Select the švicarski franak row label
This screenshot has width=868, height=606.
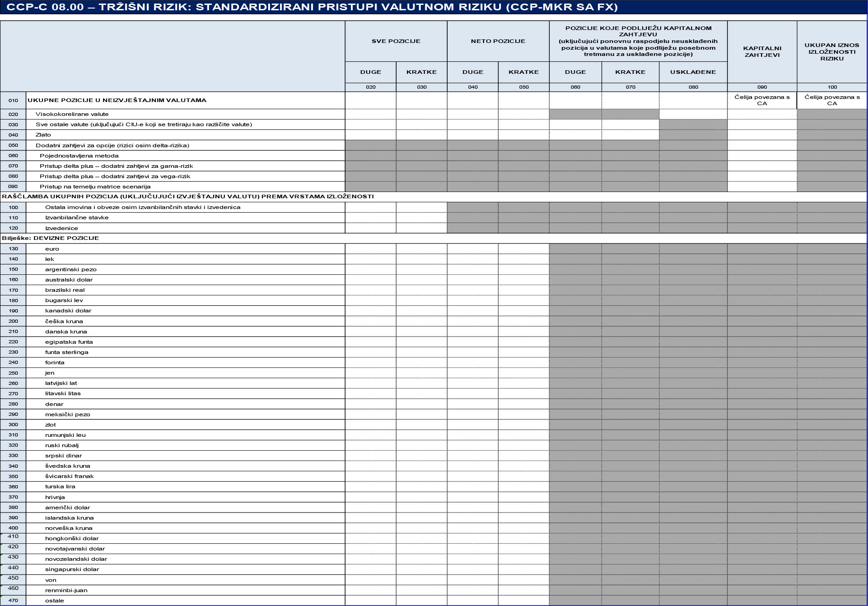click(x=69, y=476)
